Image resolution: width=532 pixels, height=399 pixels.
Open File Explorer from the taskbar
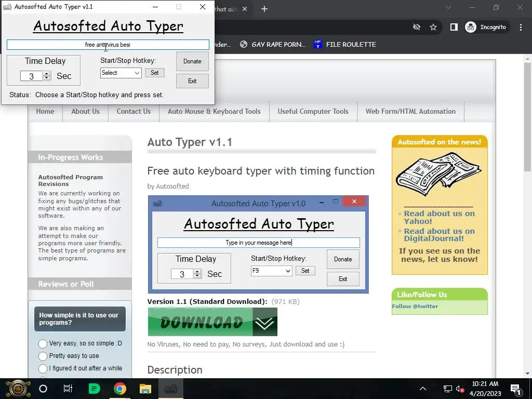click(x=145, y=389)
